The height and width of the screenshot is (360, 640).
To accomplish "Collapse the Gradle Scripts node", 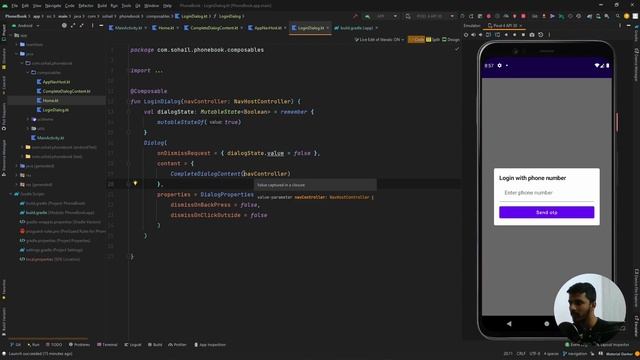I will coord(11,194).
